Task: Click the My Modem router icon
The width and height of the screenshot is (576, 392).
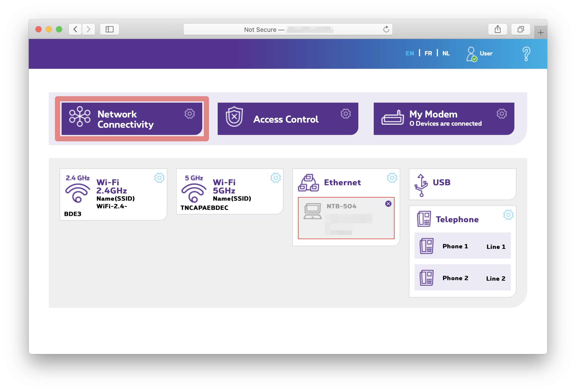Action: tap(393, 117)
